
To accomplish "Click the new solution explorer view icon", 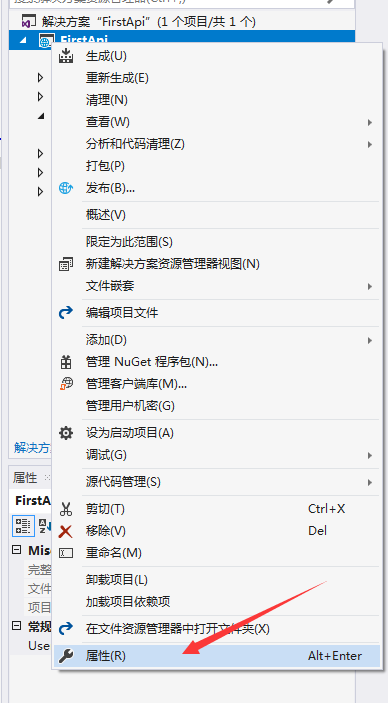I will (66, 264).
